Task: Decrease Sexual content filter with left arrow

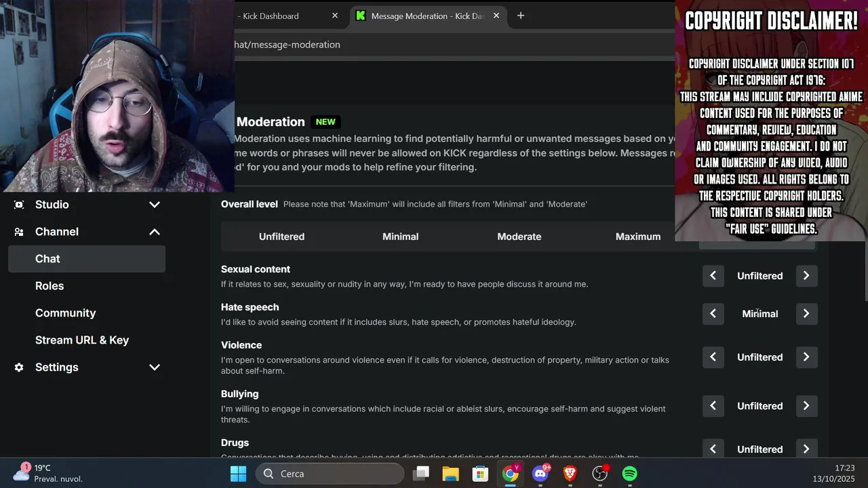Action: [713, 276]
